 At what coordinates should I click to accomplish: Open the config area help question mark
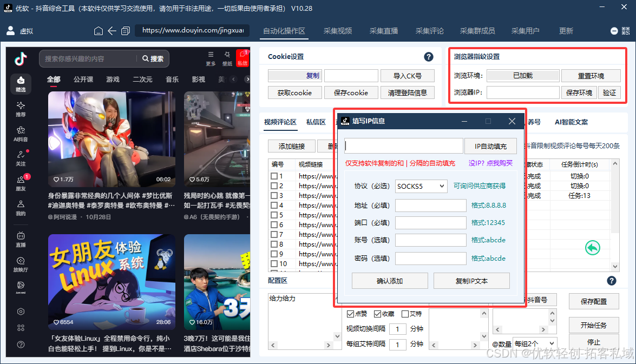612,281
